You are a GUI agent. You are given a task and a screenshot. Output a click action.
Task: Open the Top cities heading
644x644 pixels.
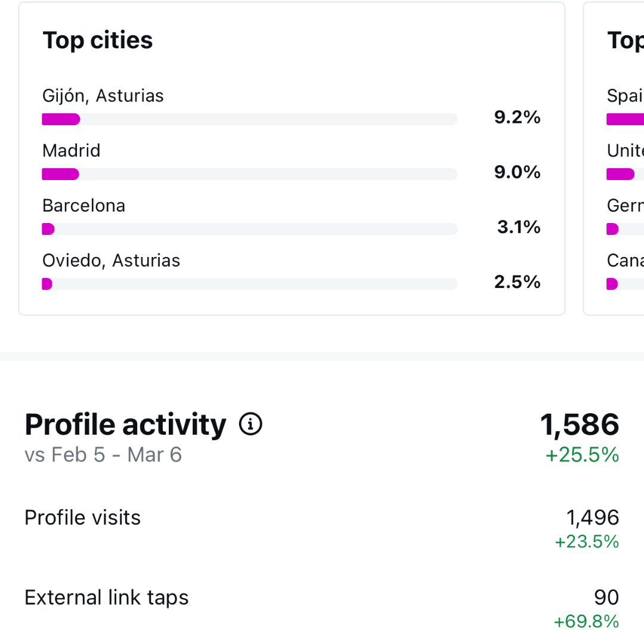coord(98,41)
